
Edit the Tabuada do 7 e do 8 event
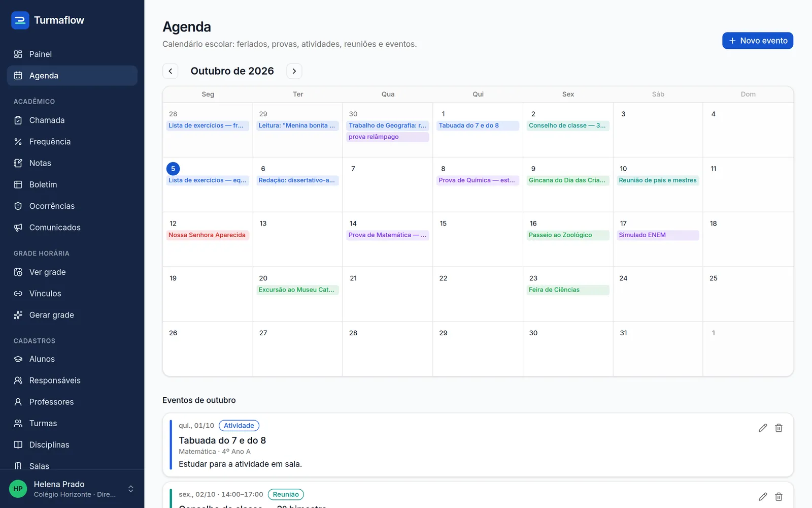763,428
